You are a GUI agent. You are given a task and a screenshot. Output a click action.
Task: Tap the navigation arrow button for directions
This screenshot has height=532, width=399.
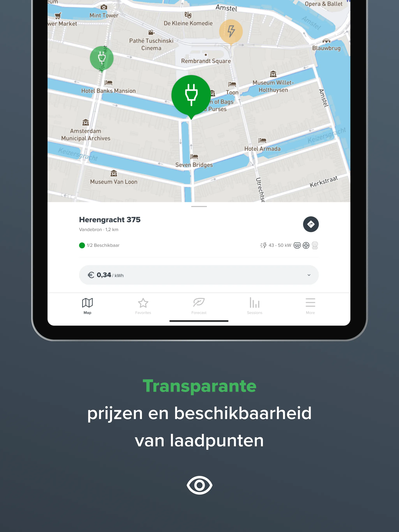(x=311, y=224)
